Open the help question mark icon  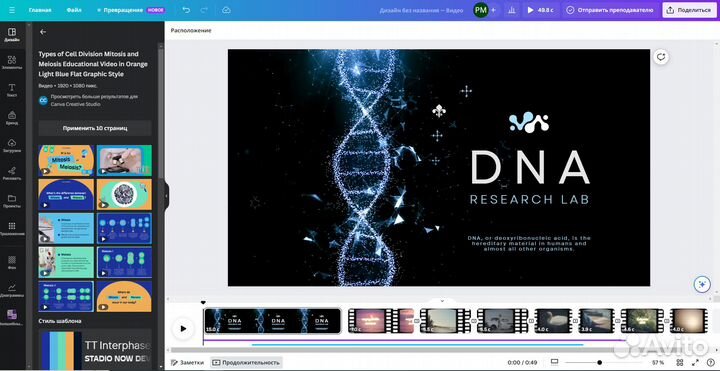pyautogui.click(x=710, y=362)
